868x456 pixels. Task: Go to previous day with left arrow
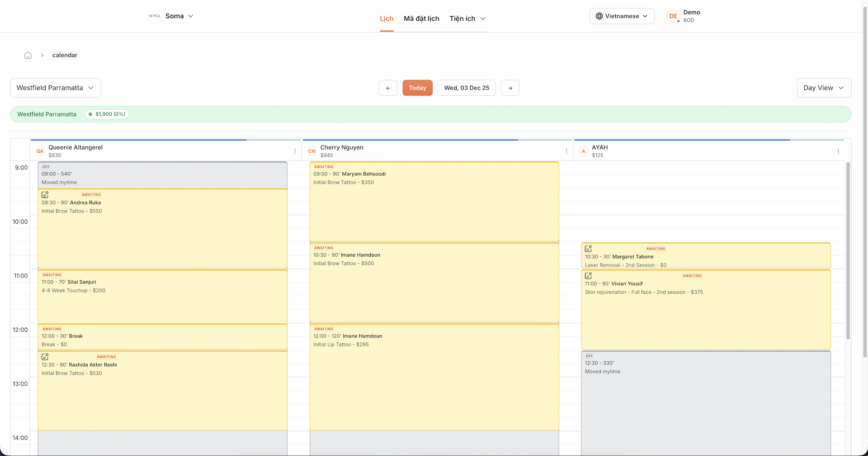(388, 88)
